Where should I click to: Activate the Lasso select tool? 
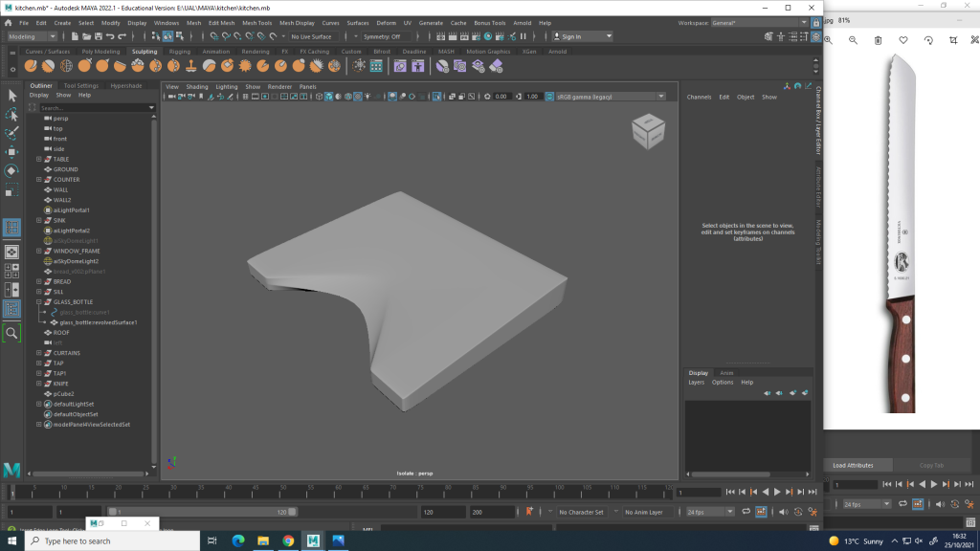(11, 114)
